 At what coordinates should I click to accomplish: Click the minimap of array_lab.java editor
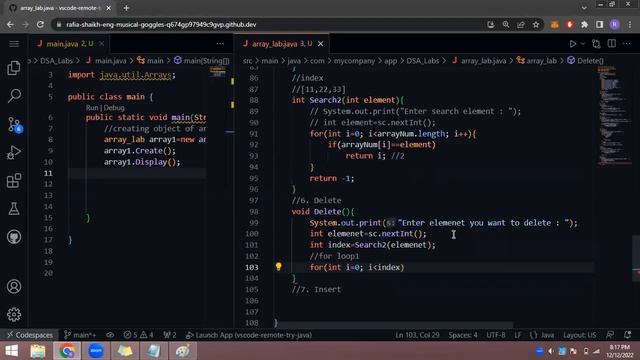click(614, 116)
